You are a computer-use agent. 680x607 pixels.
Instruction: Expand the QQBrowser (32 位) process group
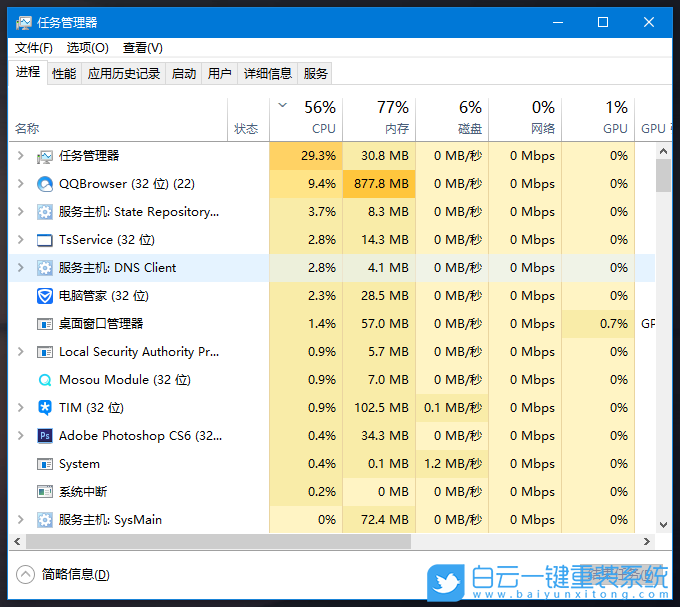click(x=20, y=184)
